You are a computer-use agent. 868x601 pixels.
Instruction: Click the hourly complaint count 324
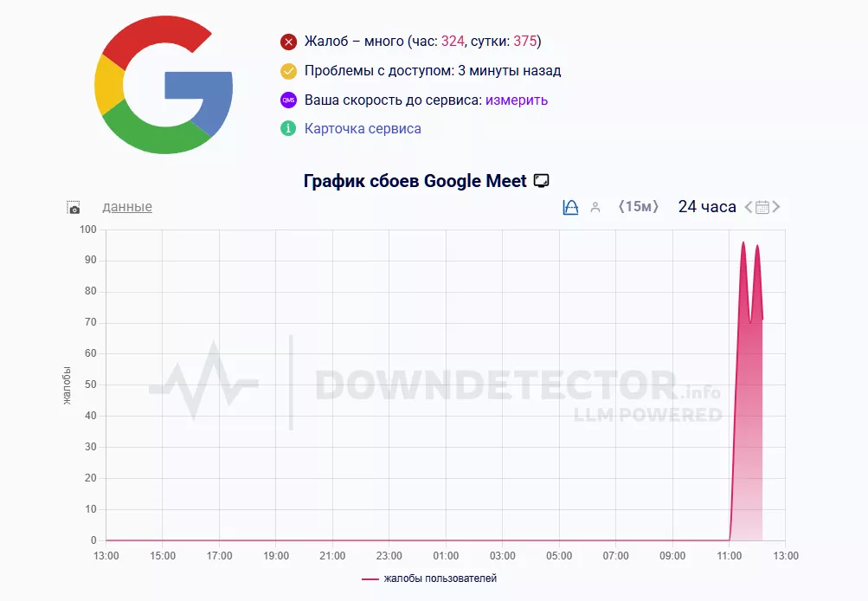pos(453,41)
